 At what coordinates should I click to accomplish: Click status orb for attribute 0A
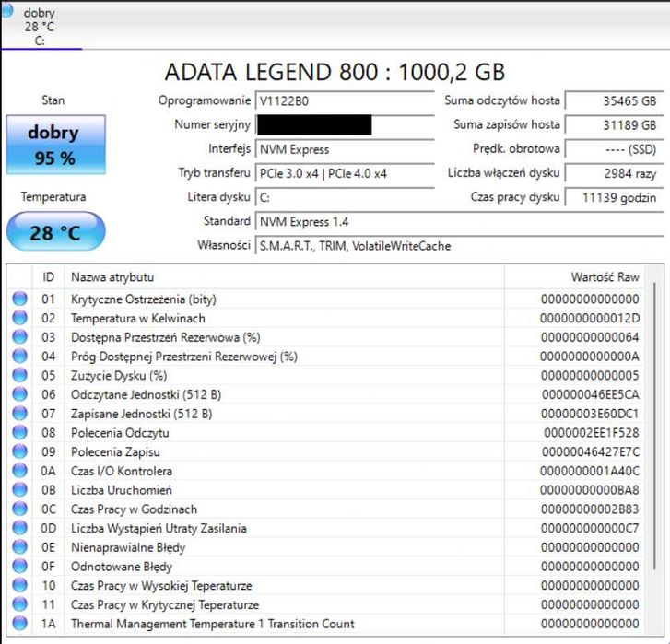tap(19, 471)
